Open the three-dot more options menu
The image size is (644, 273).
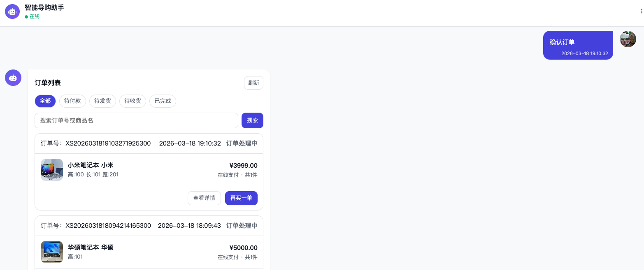click(x=641, y=12)
